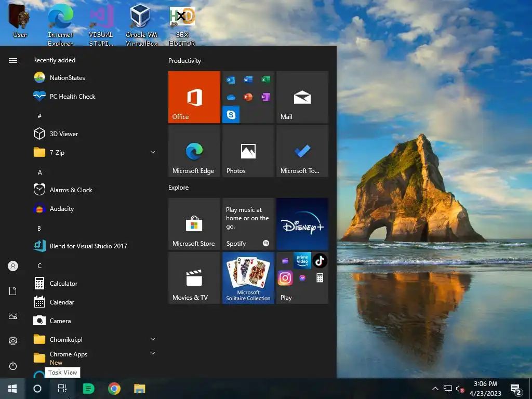Click the Power button in Start

point(13,366)
